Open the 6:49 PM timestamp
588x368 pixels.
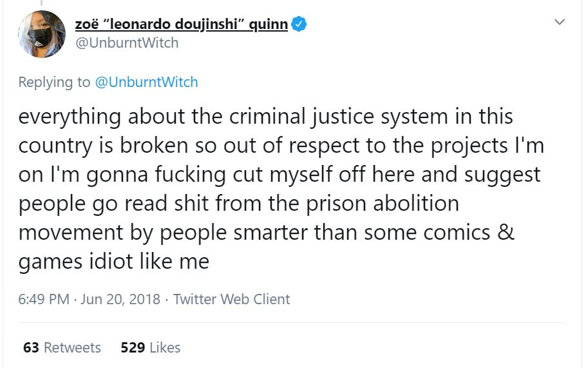click(x=43, y=299)
